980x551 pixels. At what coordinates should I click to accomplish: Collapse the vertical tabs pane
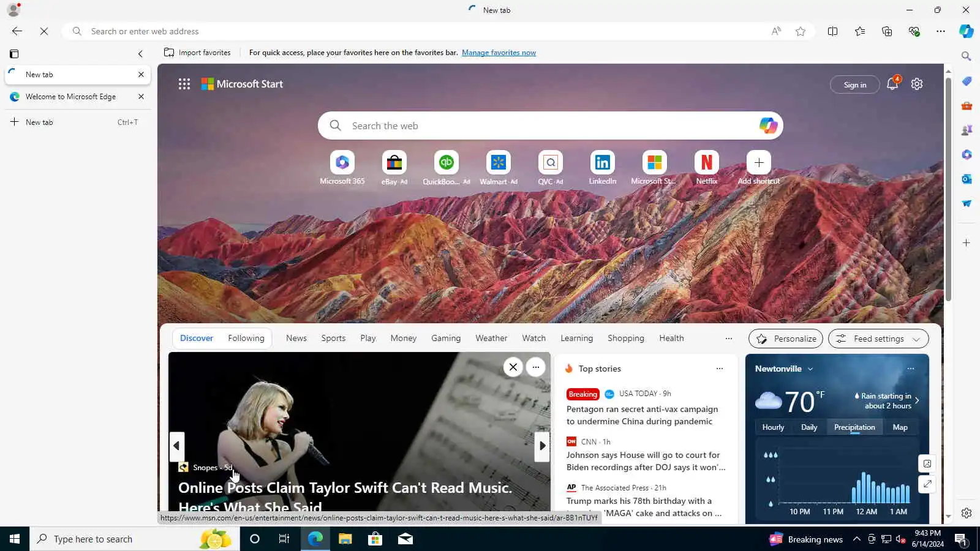[140, 54]
